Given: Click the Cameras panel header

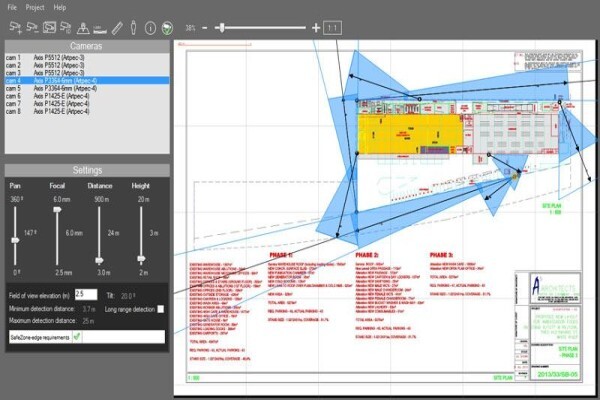Looking at the screenshot, I should click(87, 46).
